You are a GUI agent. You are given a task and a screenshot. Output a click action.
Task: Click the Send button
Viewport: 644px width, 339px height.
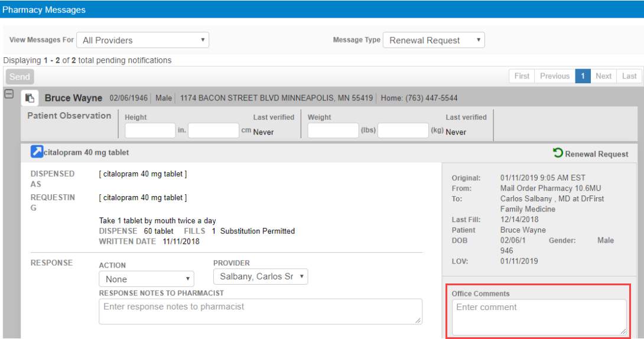click(19, 77)
